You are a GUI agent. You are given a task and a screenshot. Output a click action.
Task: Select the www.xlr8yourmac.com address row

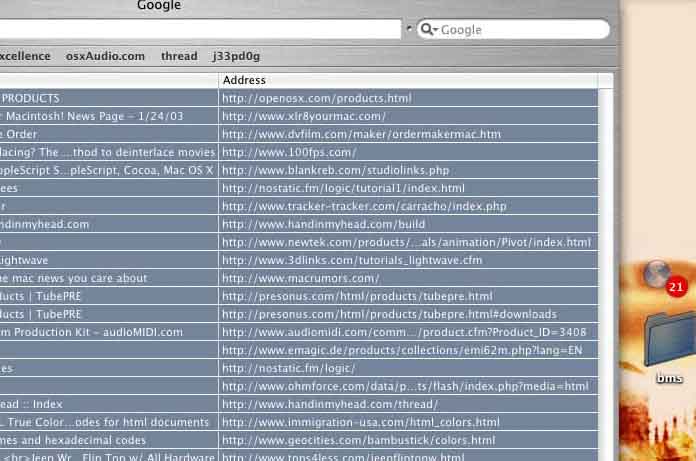[x=304, y=116]
